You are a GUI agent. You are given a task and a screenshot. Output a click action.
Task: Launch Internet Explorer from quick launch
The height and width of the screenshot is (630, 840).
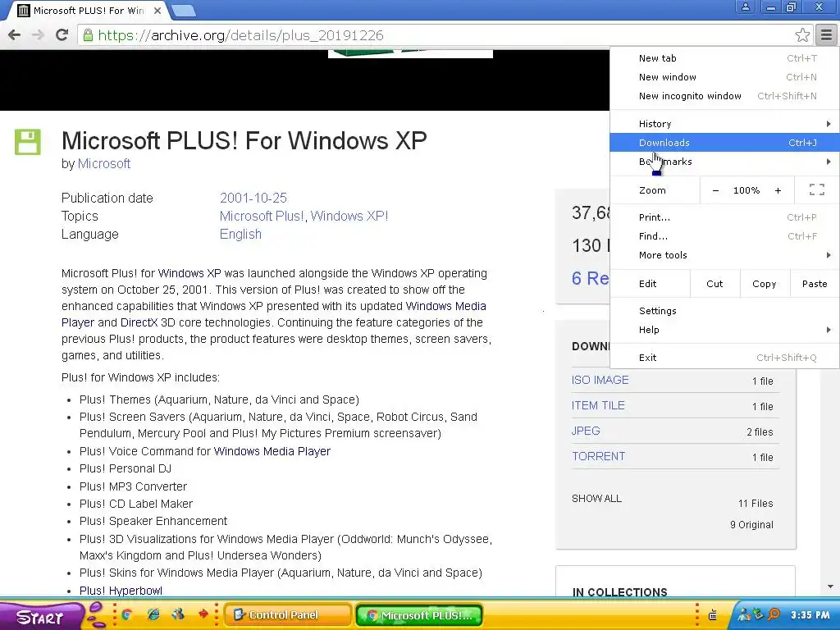[x=153, y=614]
